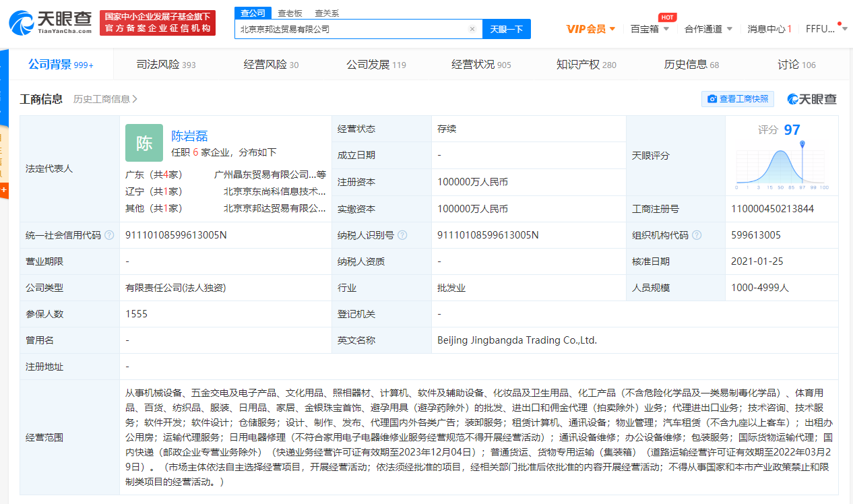853x504 pixels.
Task: Click the 天眼查 logo beside the snapshot button
Action: tap(812, 99)
